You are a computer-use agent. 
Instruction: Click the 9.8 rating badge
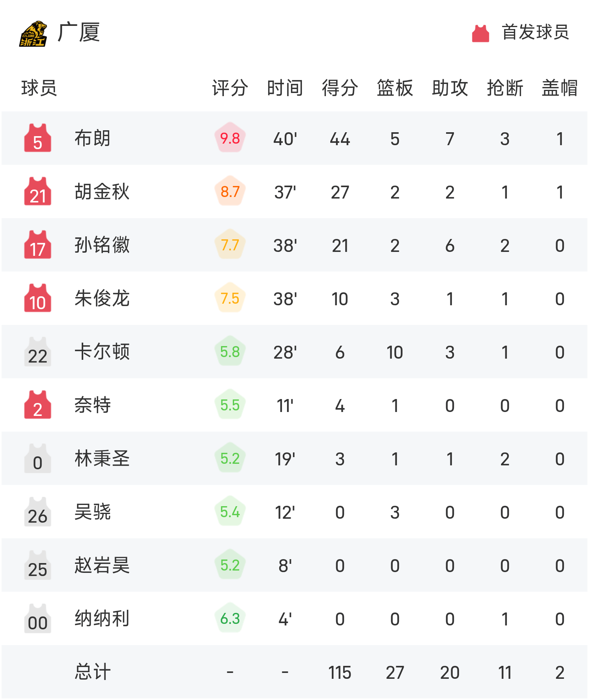[x=230, y=138]
